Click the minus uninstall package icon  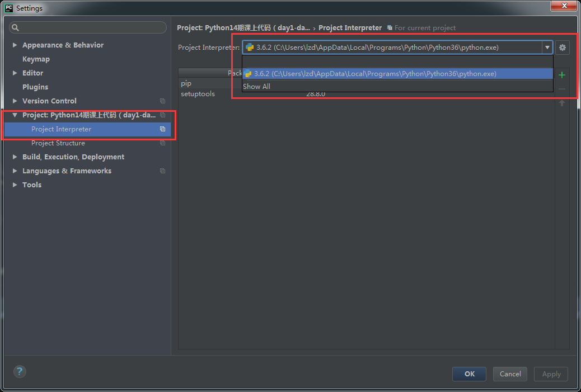pos(562,89)
